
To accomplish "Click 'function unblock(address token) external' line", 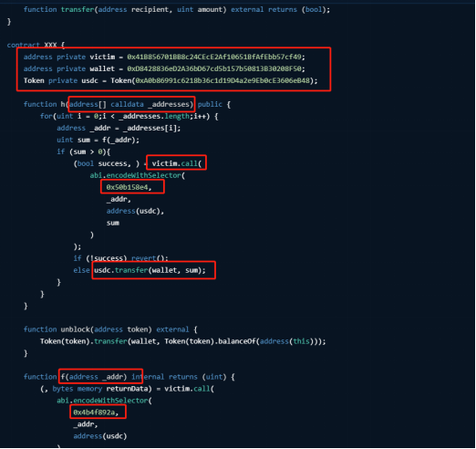I will coord(110,329).
